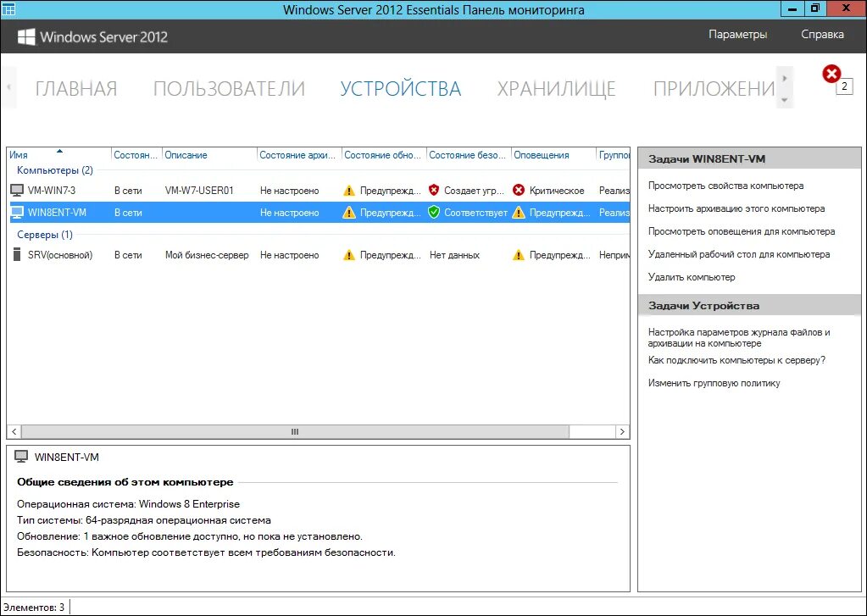Sort by the Состояние column header
The width and height of the screenshot is (867, 616).
pos(136,155)
